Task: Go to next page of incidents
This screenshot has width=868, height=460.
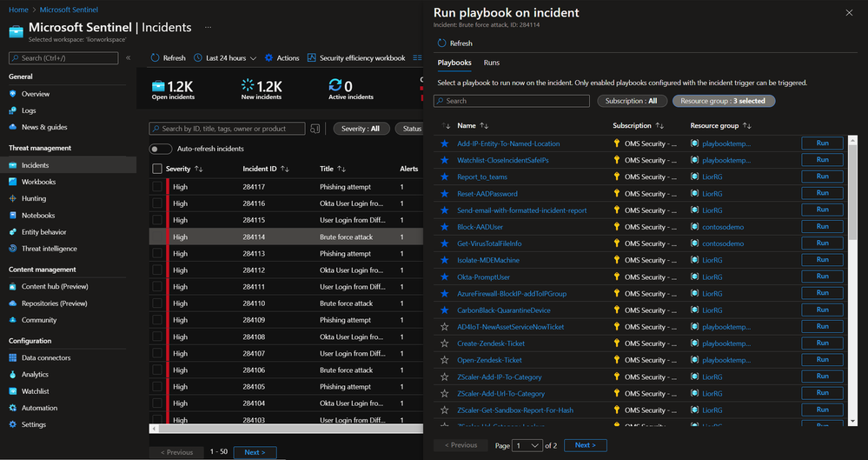Action: tap(255, 452)
